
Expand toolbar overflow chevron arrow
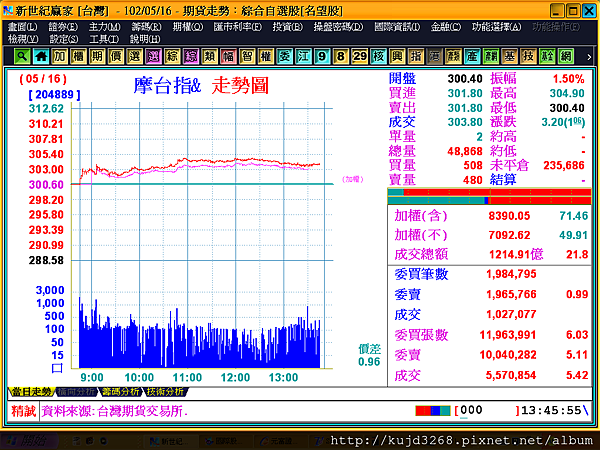tap(589, 57)
